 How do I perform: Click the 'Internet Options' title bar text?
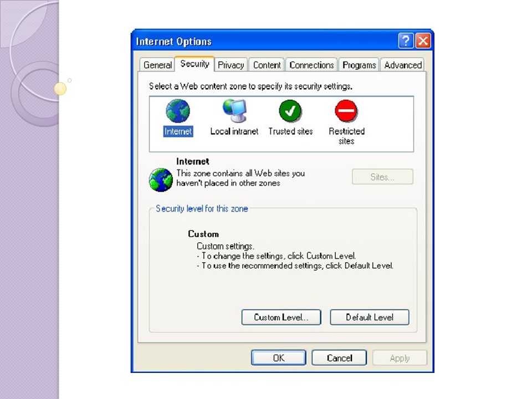(173, 42)
